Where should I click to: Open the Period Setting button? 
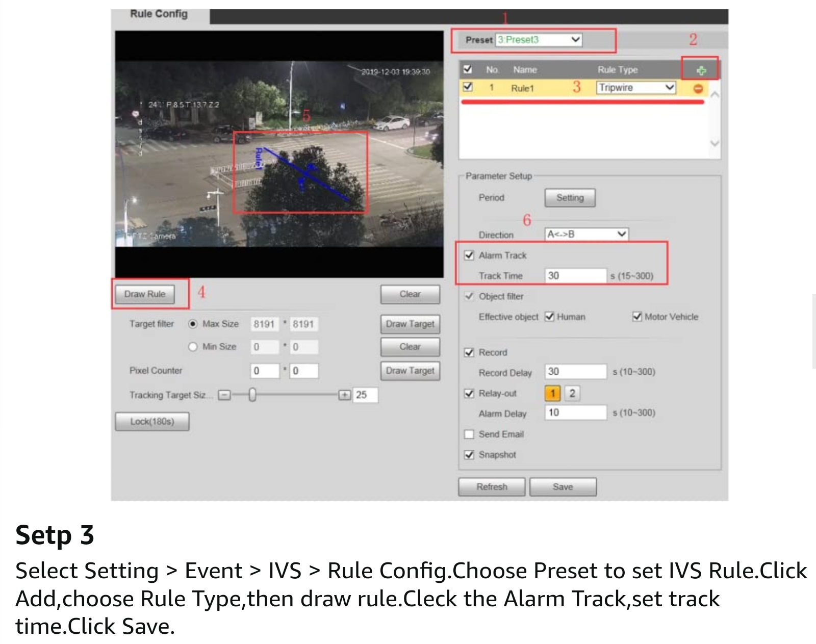click(570, 198)
